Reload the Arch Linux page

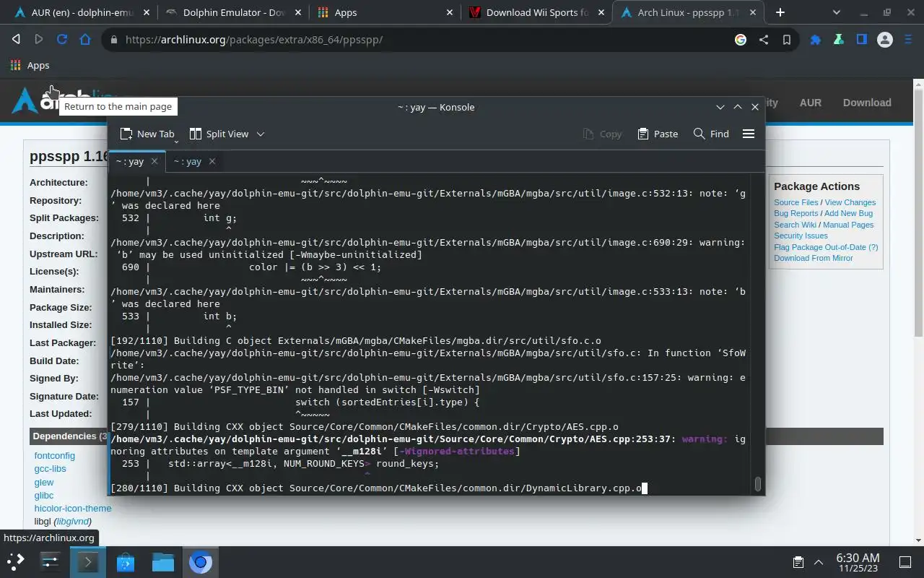62,40
